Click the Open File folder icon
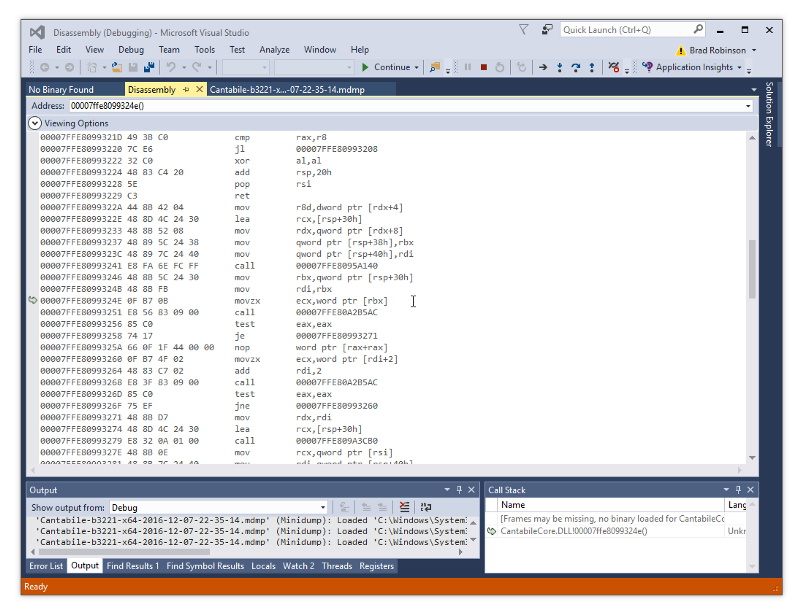 tap(117, 67)
